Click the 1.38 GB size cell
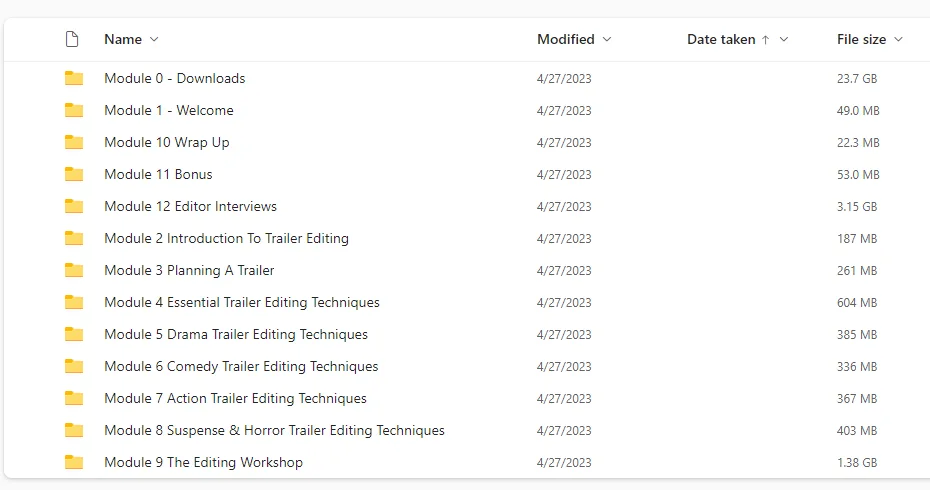930x490 pixels. point(856,462)
